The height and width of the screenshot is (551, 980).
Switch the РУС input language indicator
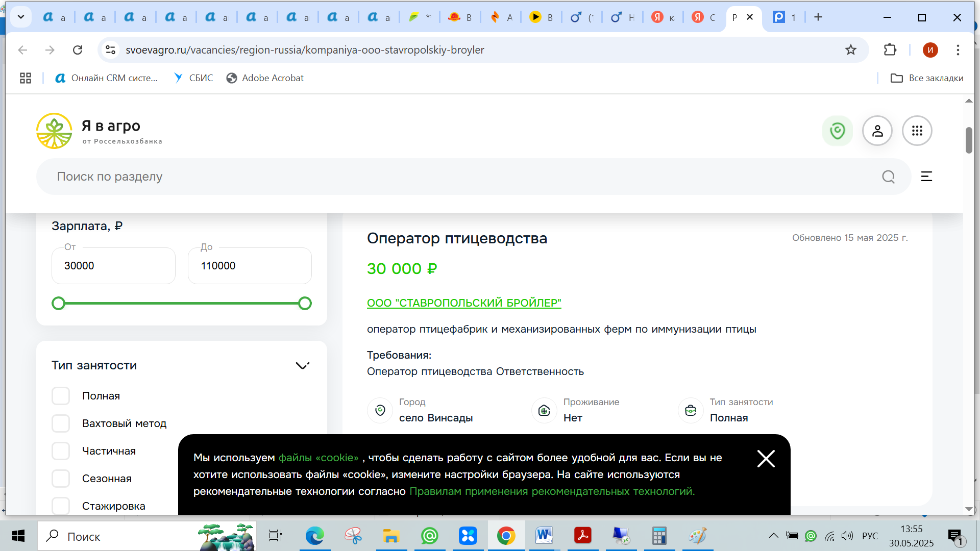tap(870, 536)
